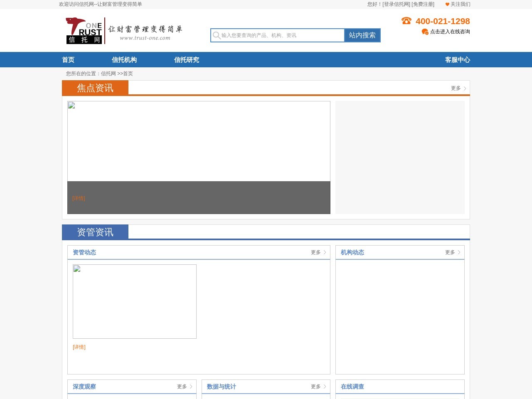Click 首页 in the breadcrumb trail
This screenshot has width=532, height=399.
(x=128, y=74)
